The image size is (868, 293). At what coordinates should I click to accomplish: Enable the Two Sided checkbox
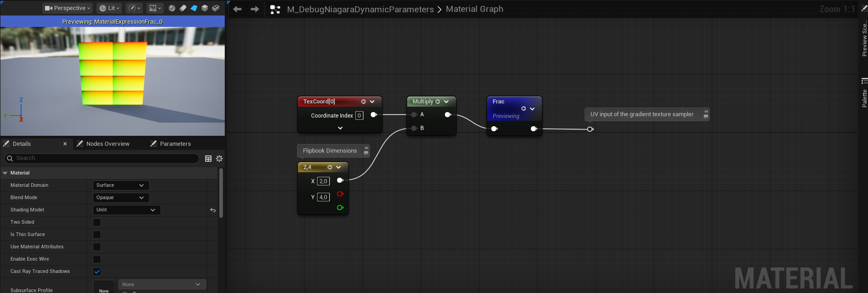click(97, 222)
